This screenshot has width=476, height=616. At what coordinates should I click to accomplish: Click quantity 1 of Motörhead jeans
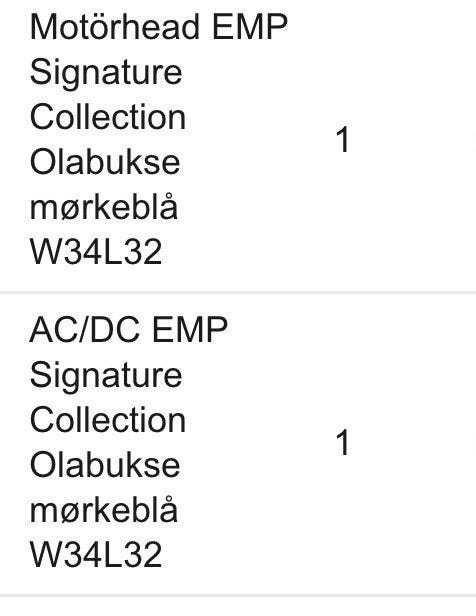tap(342, 140)
